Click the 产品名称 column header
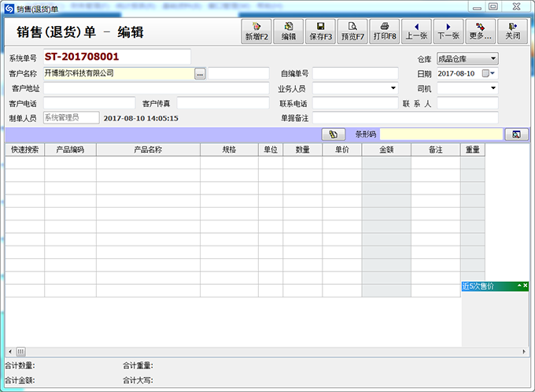Screen dimensions: 535x392 pyautogui.click(x=148, y=150)
